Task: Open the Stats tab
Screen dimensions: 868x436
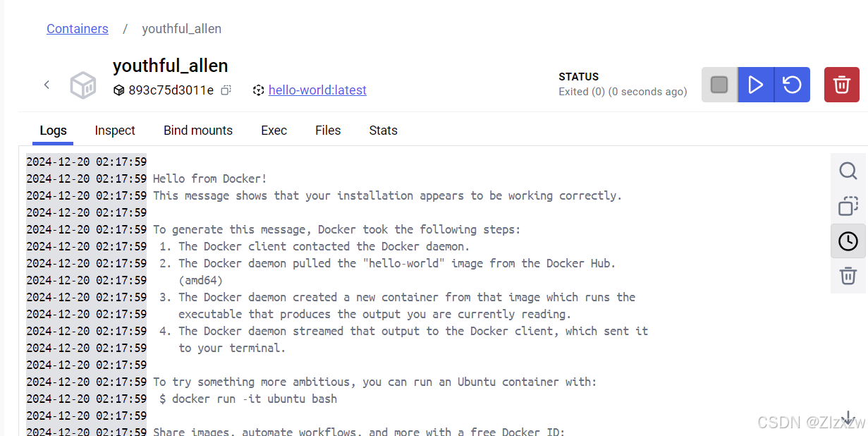Action: coord(383,131)
